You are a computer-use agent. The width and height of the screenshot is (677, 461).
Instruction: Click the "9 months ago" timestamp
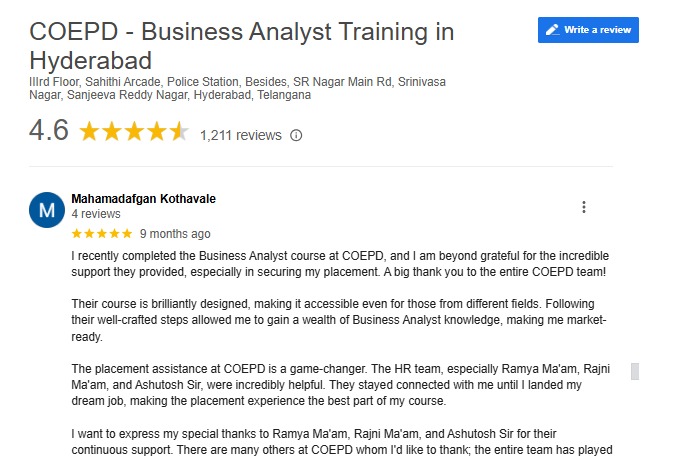click(175, 233)
